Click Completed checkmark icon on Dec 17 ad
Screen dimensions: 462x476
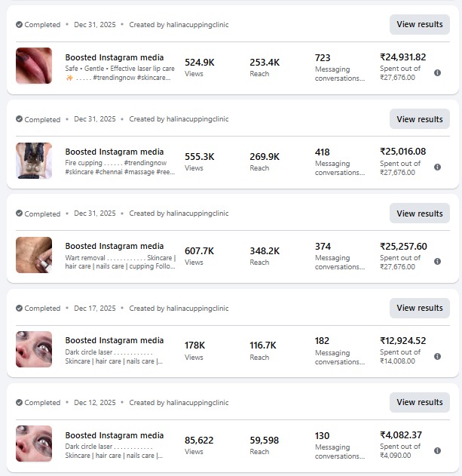(x=19, y=308)
